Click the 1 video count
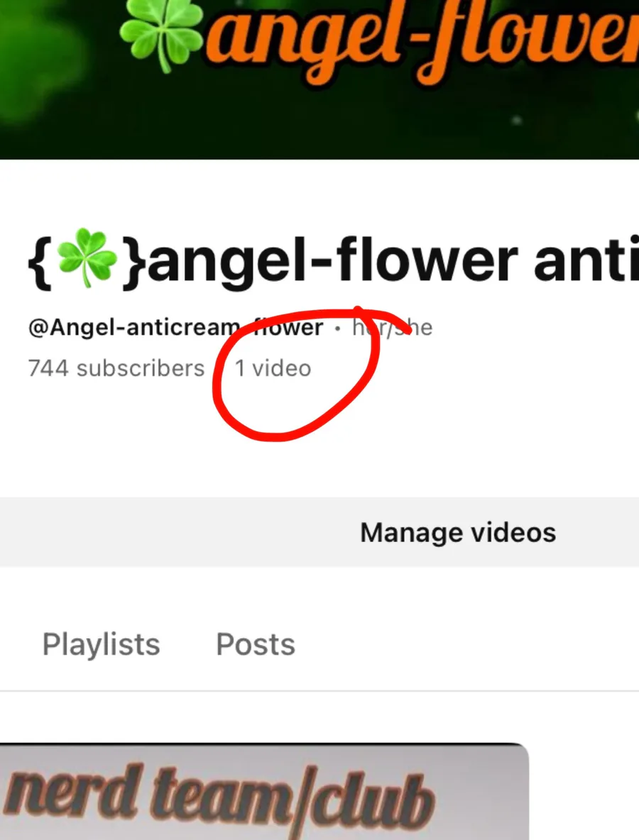The width and height of the screenshot is (639, 840). point(273,369)
